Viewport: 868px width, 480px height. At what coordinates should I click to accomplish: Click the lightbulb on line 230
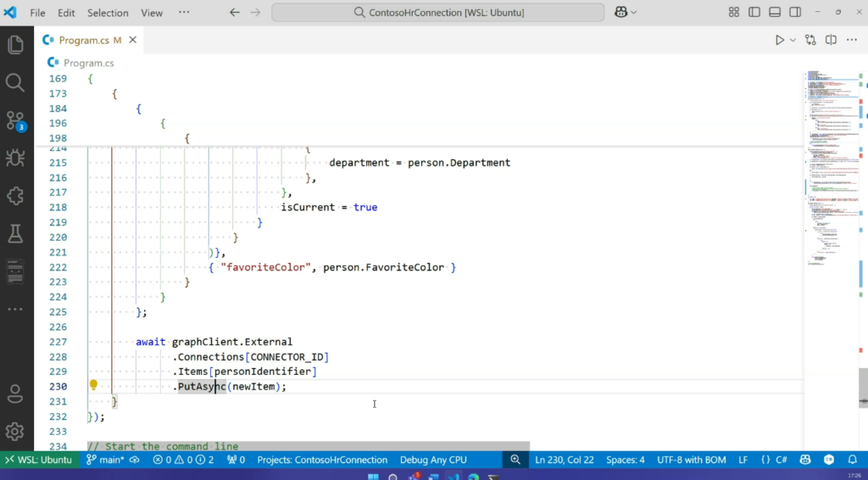click(x=93, y=385)
